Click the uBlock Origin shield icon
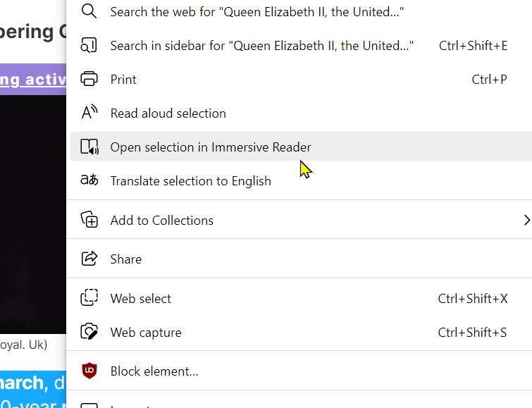This screenshot has height=408, width=532. [x=89, y=371]
